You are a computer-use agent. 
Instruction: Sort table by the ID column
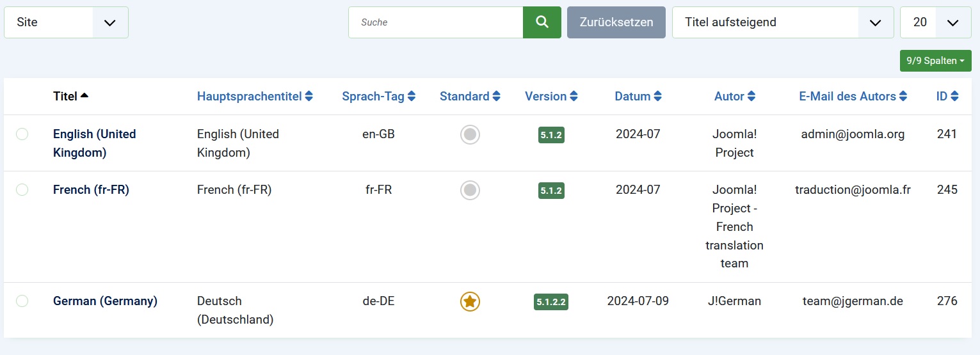point(947,97)
